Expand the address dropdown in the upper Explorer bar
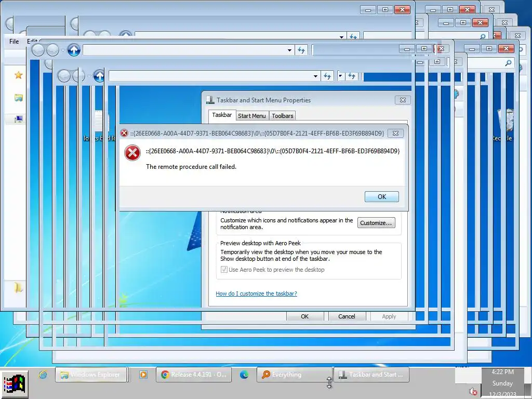This screenshot has height=399, width=532. (289, 50)
